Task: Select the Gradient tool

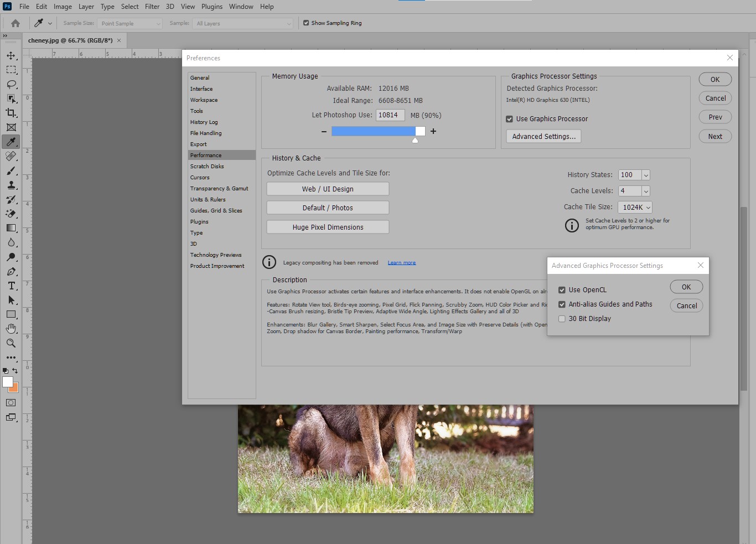Action: 11,228
